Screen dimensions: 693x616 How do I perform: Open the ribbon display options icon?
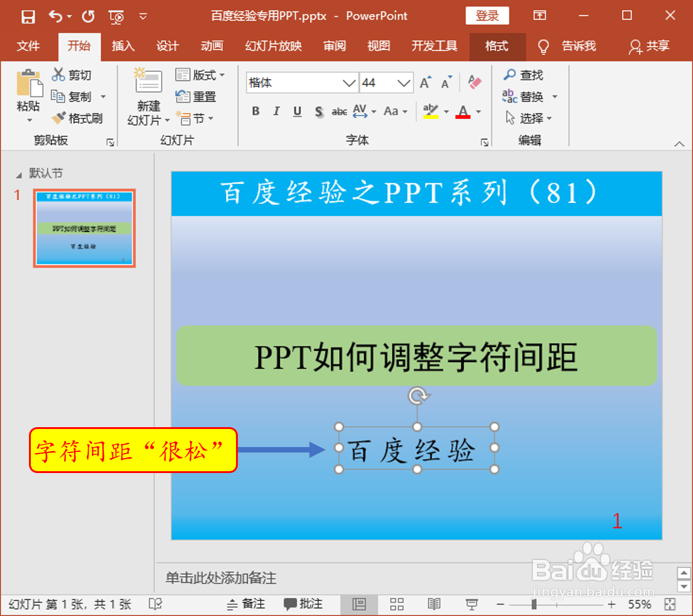[x=540, y=16]
